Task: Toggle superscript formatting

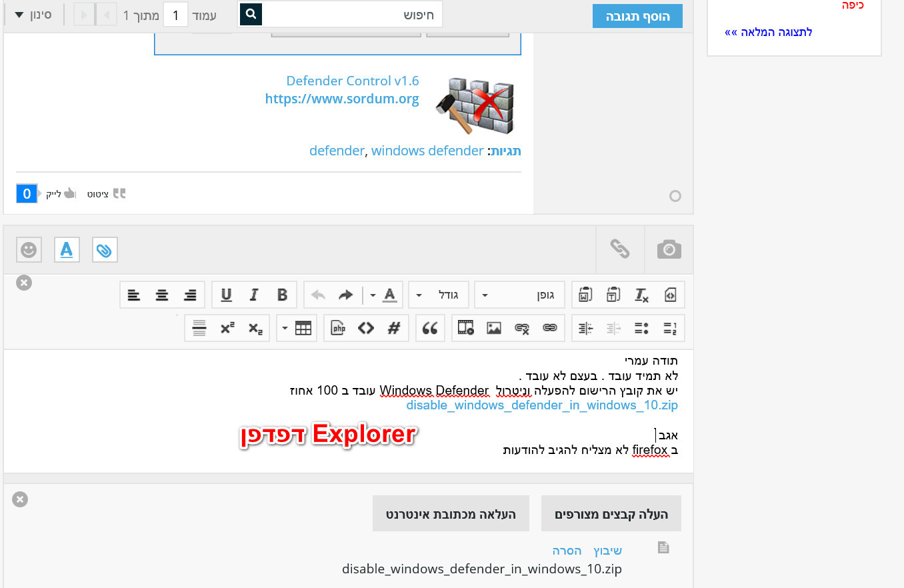Action: point(227,328)
